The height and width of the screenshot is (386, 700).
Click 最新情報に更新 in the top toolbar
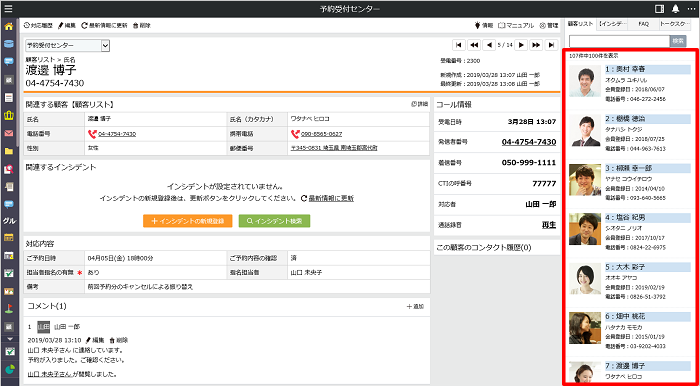point(104,25)
